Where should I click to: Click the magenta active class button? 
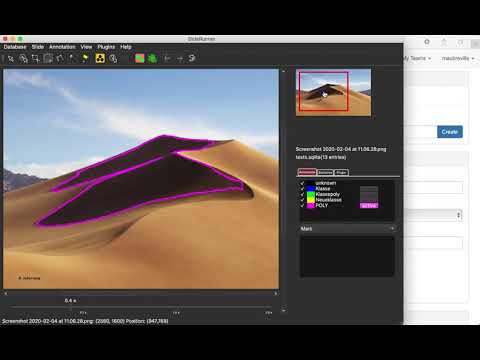click(369, 206)
